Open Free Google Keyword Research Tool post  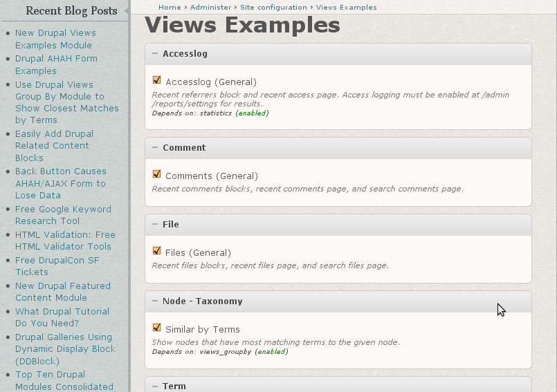pos(63,215)
